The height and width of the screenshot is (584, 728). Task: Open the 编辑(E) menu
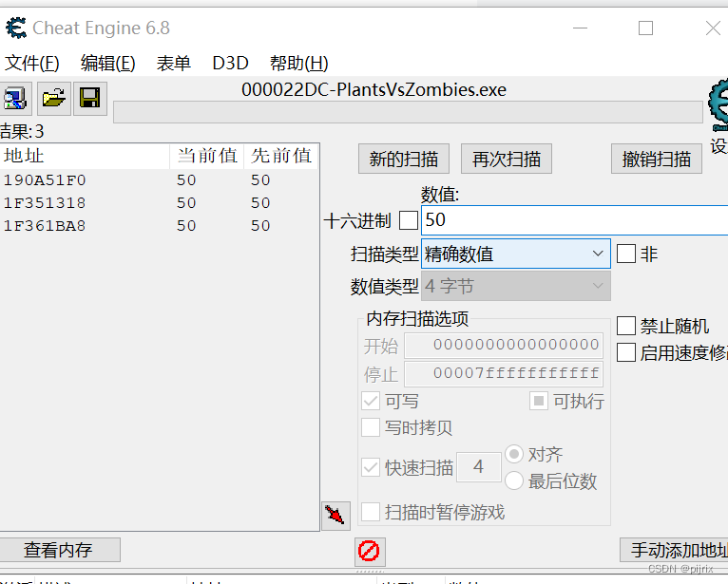point(107,63)
